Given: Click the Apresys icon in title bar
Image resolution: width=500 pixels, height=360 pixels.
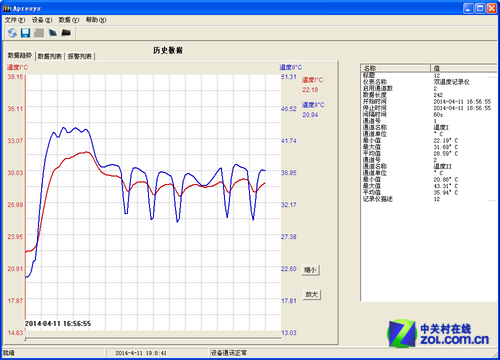Looking at the screenshot, I should 7,8.
